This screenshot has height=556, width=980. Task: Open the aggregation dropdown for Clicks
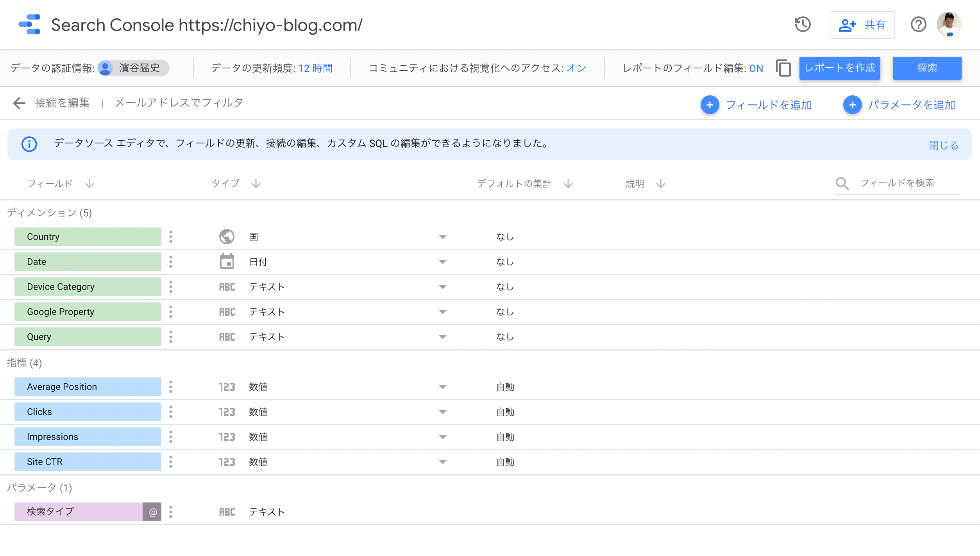click(x=442, y=411)
